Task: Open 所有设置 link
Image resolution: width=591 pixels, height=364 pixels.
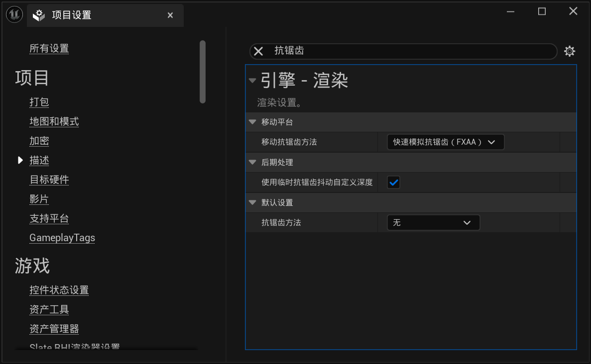Action: coord(49,49)
